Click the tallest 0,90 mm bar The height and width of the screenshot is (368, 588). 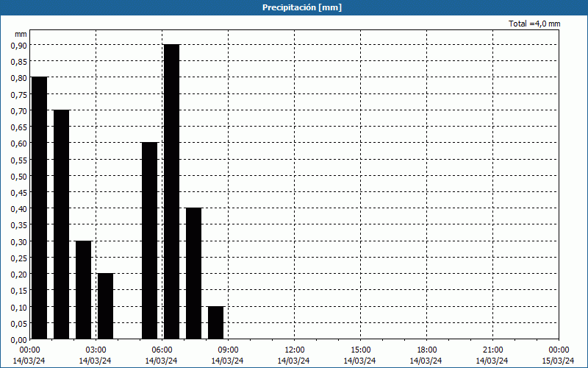pos(172,192)
